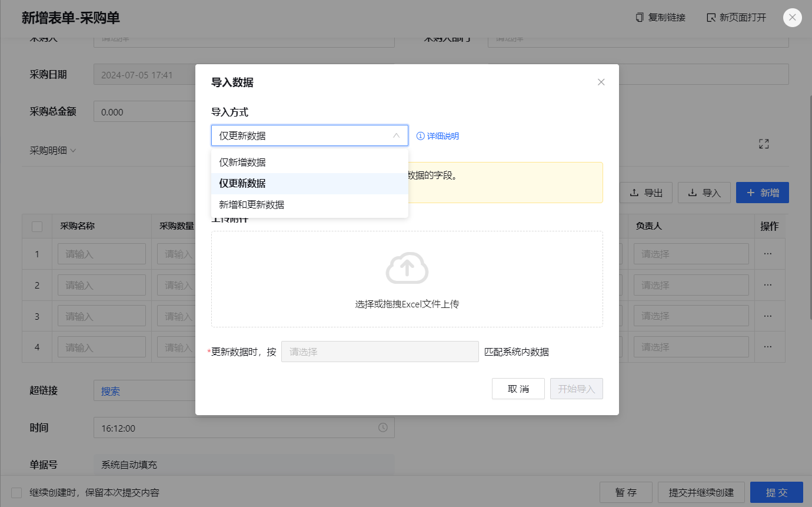Click 选择或拖拽Excel文件上传 text
The width and height of the screenshot is (812, 507).
click(x=407, y=304)
